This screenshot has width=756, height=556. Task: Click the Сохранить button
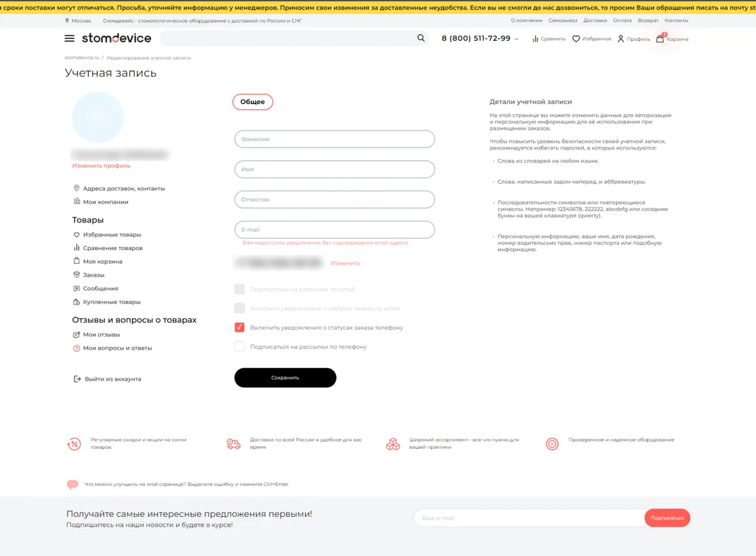tap(285, 378)
